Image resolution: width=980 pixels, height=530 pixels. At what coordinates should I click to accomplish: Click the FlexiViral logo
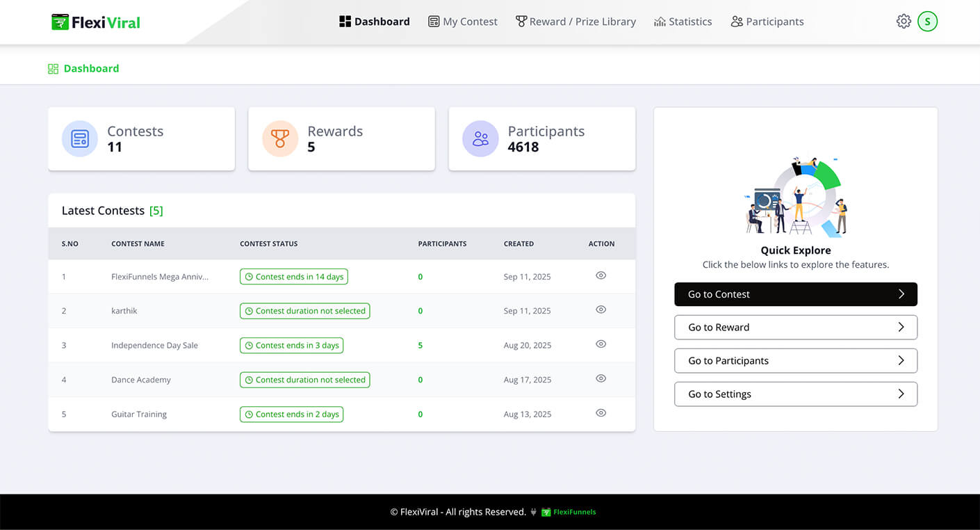tap(96, 22)
